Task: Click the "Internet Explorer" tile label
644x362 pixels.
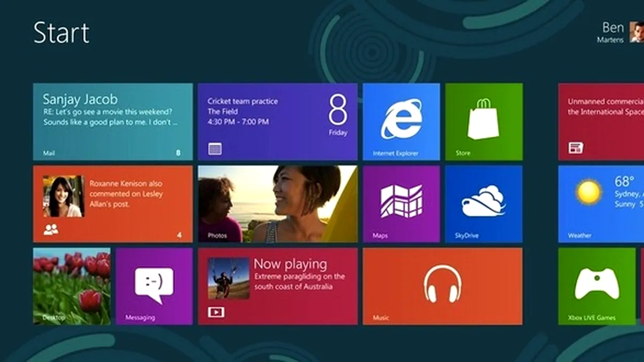Action: [396, 153]
